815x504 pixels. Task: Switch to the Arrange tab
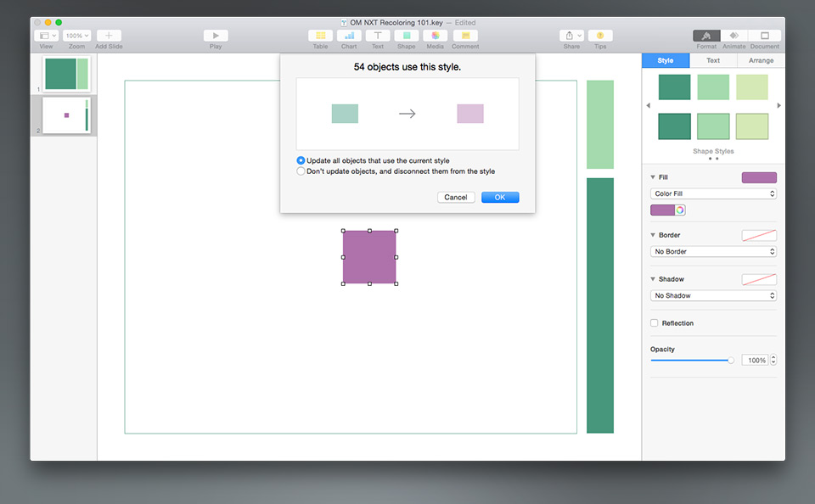click(761, 61)
